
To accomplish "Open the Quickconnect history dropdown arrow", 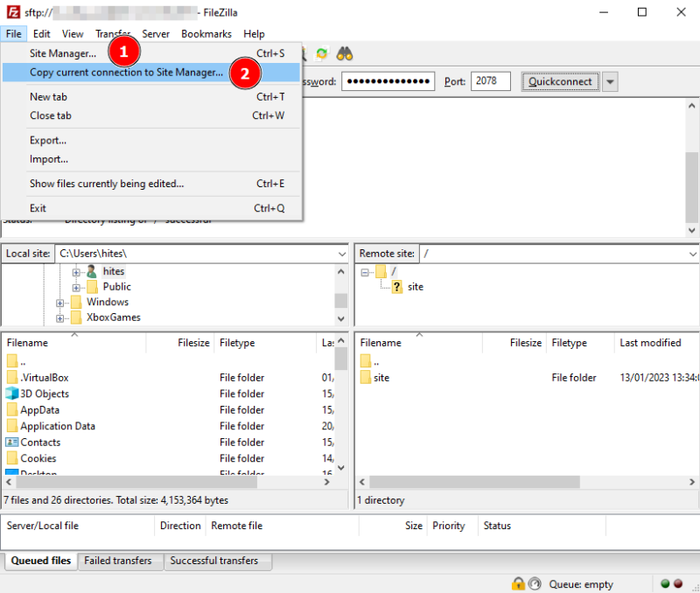I will [x=610, y=81].
